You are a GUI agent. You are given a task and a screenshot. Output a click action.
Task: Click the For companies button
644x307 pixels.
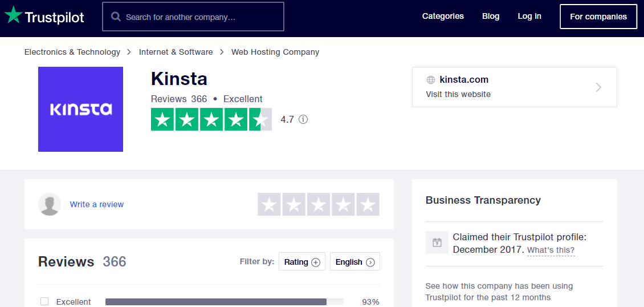(598, 17)
